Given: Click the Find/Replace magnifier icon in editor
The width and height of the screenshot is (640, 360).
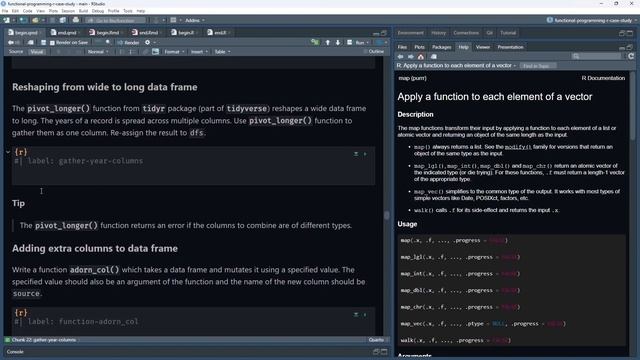Looking at the screenshot, I should [108, 42].
